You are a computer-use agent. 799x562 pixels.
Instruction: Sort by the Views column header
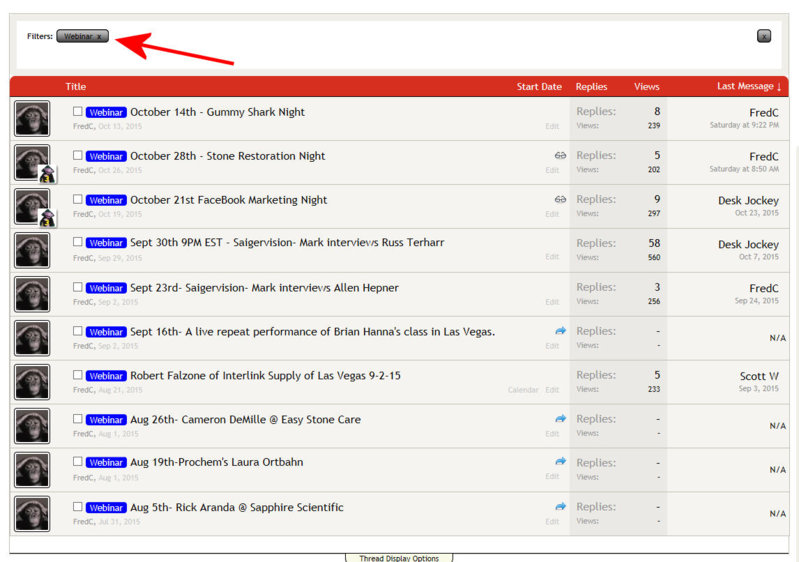[x=646, y=87]
